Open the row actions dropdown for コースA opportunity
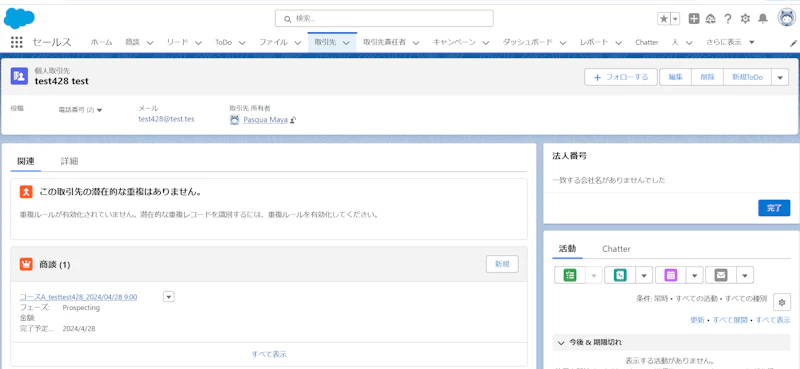800x369 pixels. pos(169,297)
